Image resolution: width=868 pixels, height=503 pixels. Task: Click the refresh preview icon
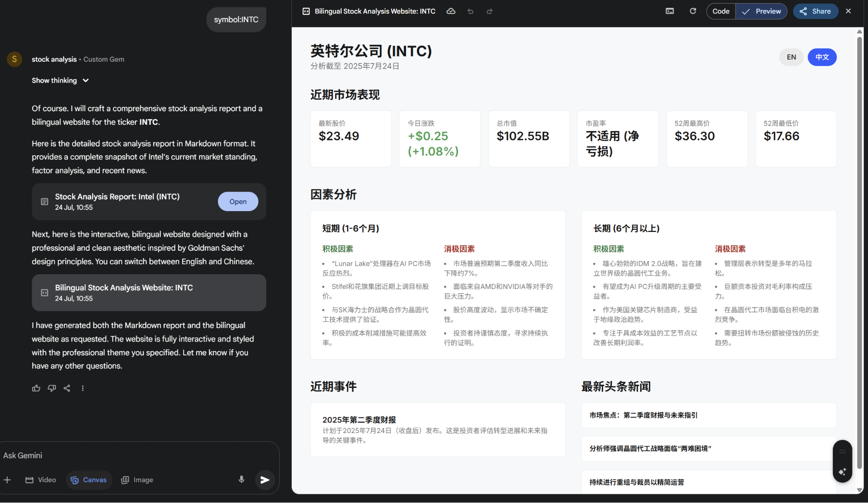coord(693,11)
